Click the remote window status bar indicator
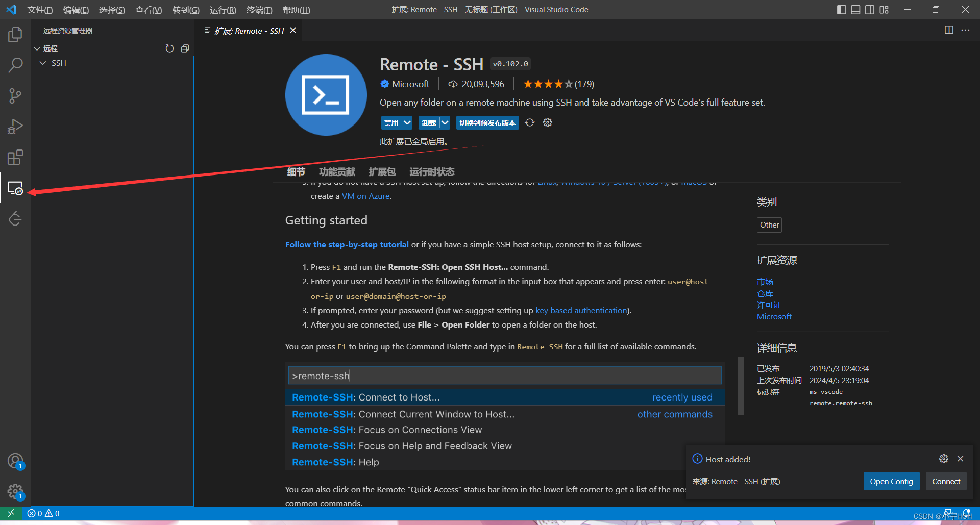This screenshot has height=525, width=980. [11, 513]
